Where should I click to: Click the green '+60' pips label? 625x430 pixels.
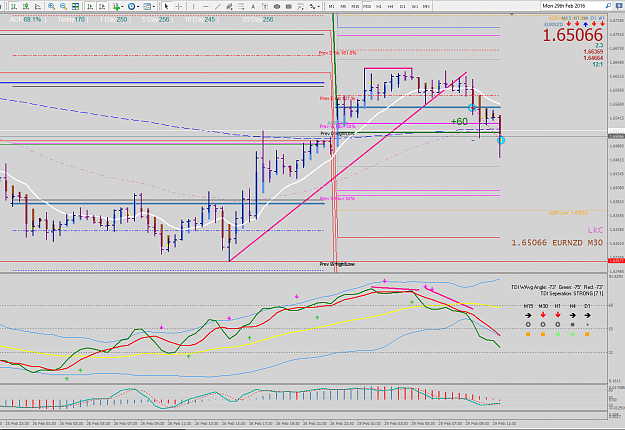click(459, 121)
